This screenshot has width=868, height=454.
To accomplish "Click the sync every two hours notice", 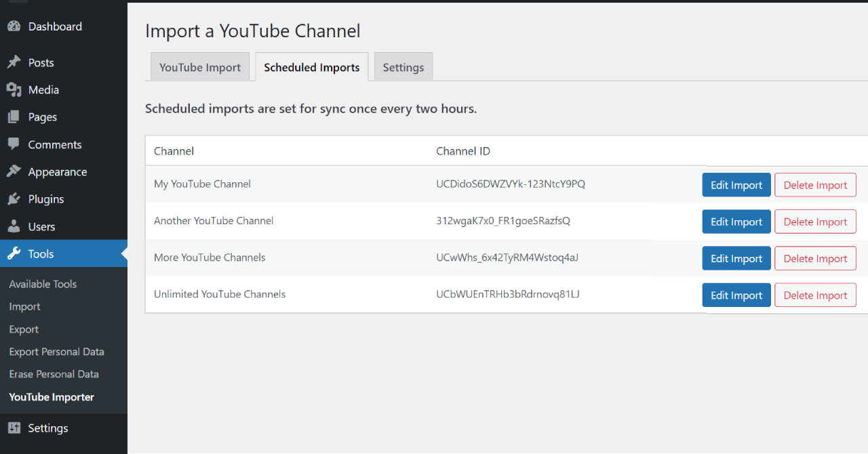I will click(311, 108).
